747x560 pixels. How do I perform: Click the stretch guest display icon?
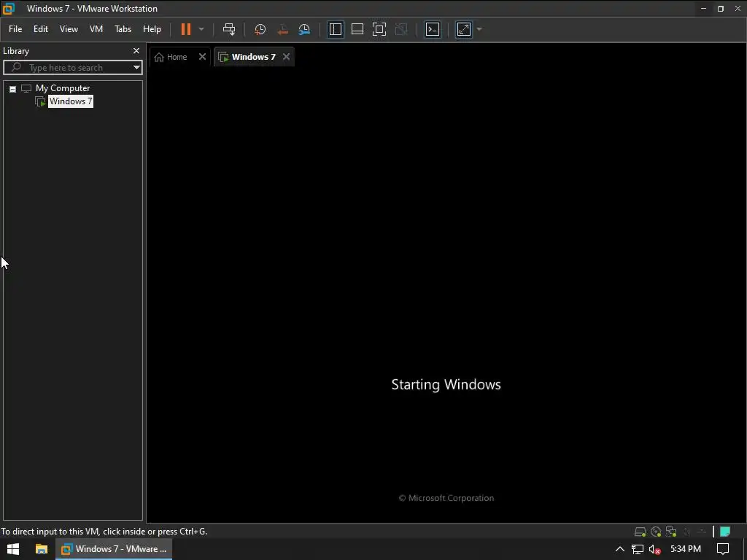[464, 29]
